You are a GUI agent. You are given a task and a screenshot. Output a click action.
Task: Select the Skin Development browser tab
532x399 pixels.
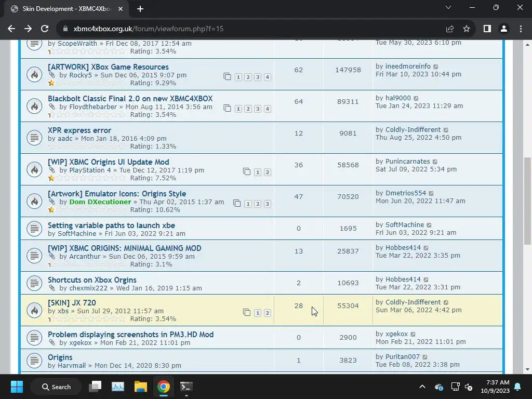point(66,9)
